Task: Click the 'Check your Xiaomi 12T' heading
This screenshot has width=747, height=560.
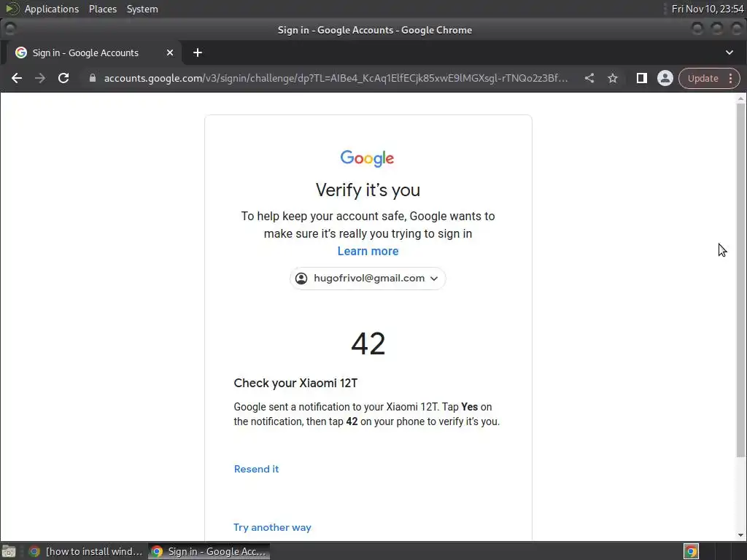Action: 295,384
